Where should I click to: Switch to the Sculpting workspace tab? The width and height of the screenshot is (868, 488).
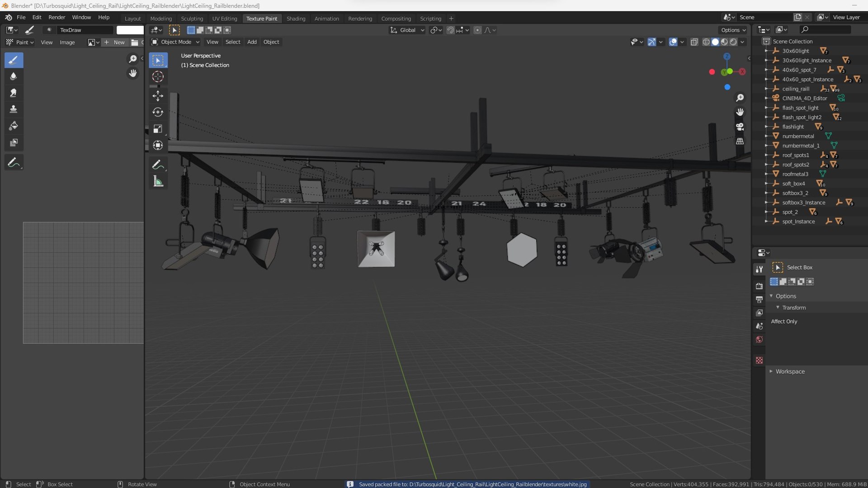click(x=192, y=19)
